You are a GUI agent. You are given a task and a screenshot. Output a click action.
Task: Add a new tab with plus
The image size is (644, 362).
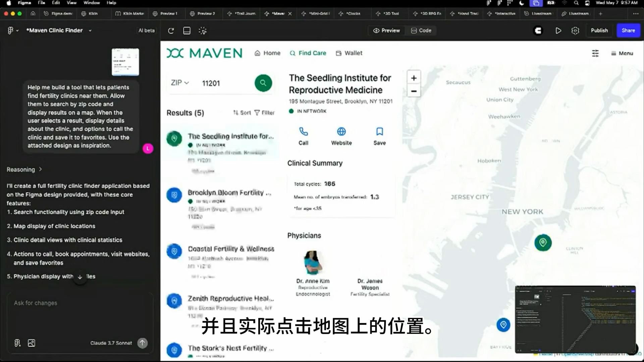[x=600, y=13]
